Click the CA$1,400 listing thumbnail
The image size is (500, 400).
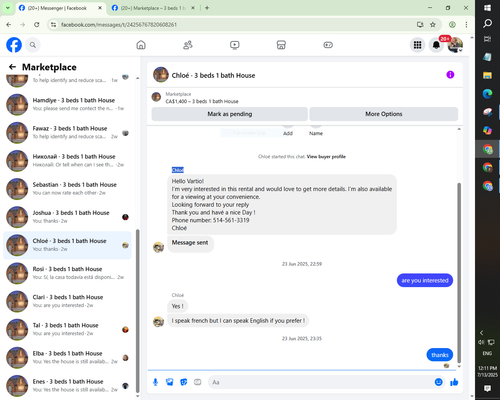click(x=156, y=97)
